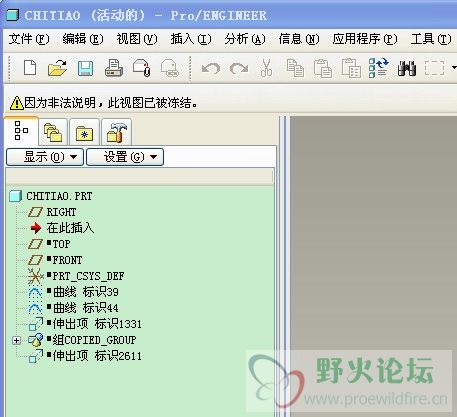Open the 应用程序(P) menu
457x417 pixels.
(x=365, y=39)
